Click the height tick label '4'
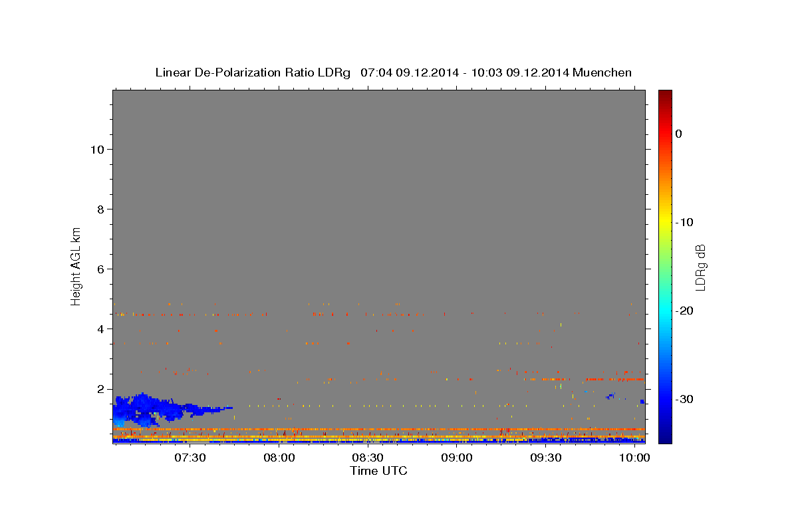 pyautogui.click(x=101, y=329)
